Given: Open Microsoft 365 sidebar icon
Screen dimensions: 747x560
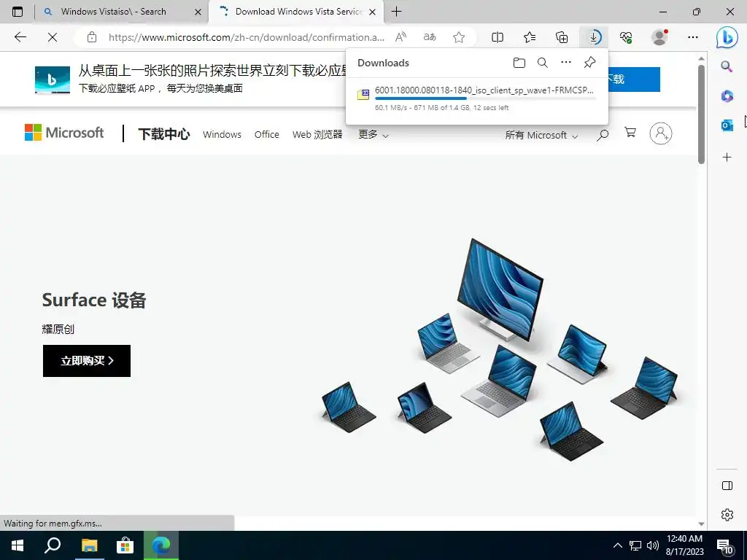Looking at the screenshot, I should tap(727, 96).
